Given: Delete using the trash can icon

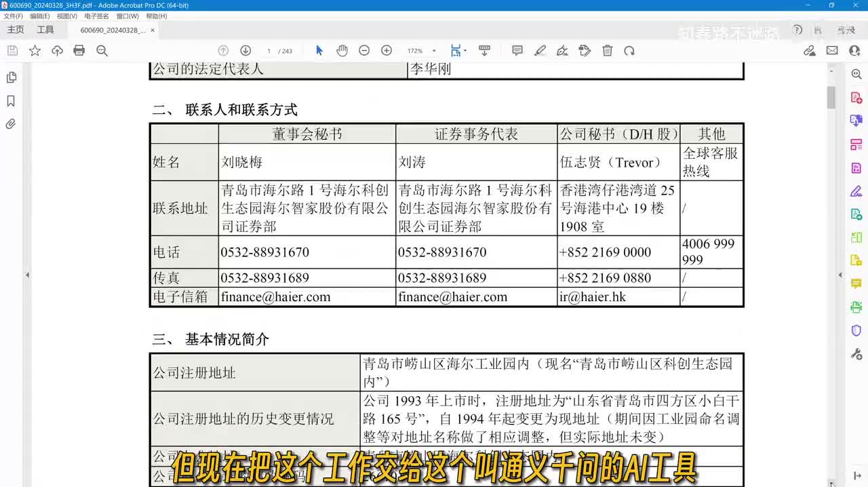Looking at the screenshot, I should point(608,51).
